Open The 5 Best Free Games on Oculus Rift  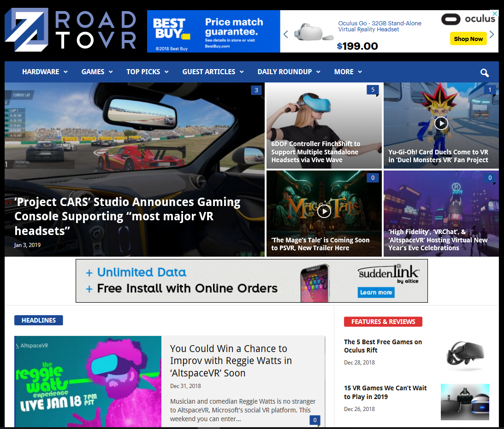(383, 346)
